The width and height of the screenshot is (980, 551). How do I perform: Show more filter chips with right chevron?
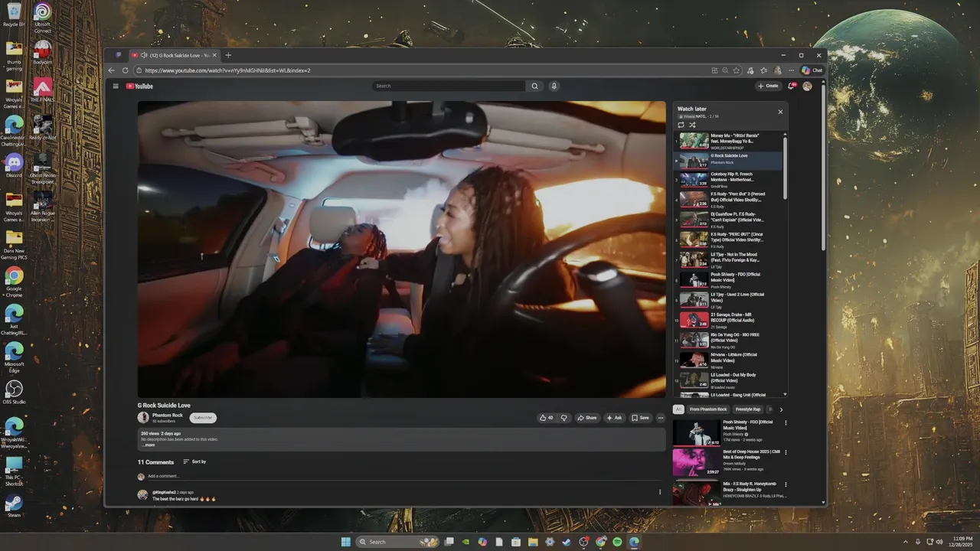click(781, 409)
